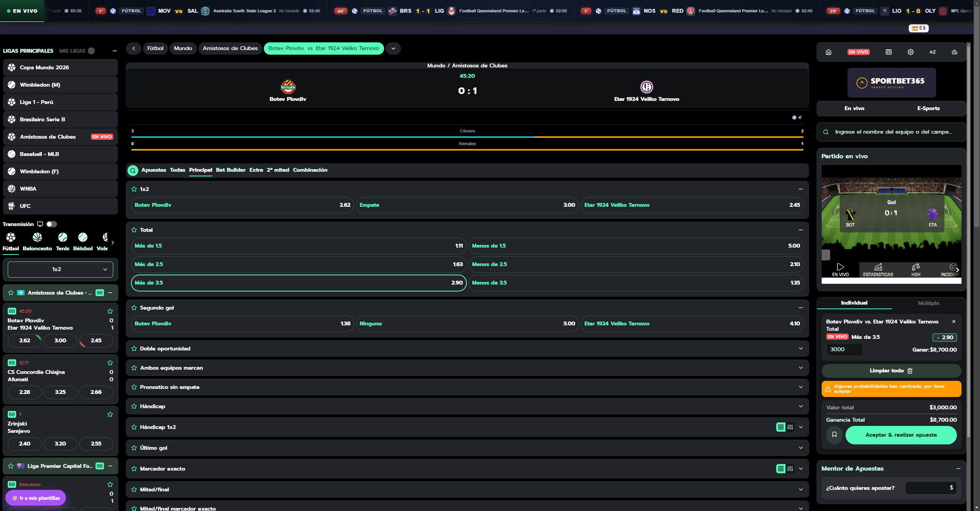Viewport: 980px width, 511px height.
Task: Star the Amistosos de Clubes league header
Action: 11,293
